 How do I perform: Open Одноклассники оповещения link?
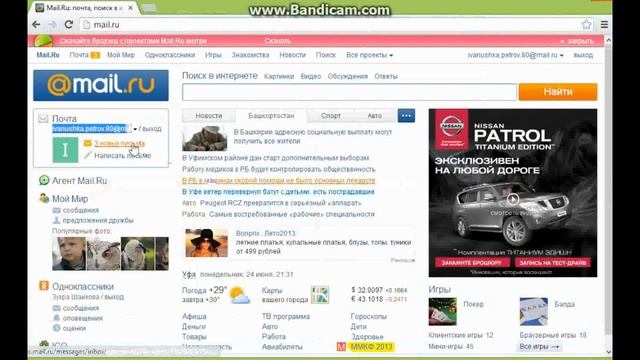[x=82, y=318]
